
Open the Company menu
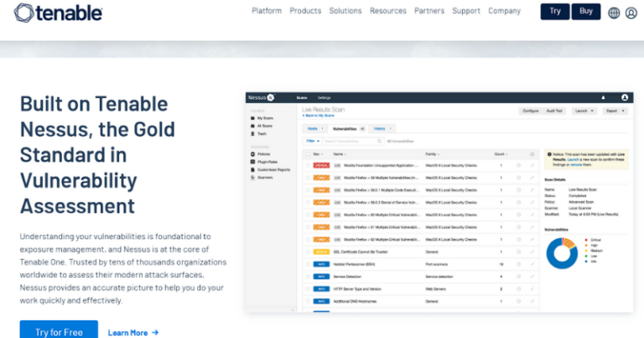(504, 11)
